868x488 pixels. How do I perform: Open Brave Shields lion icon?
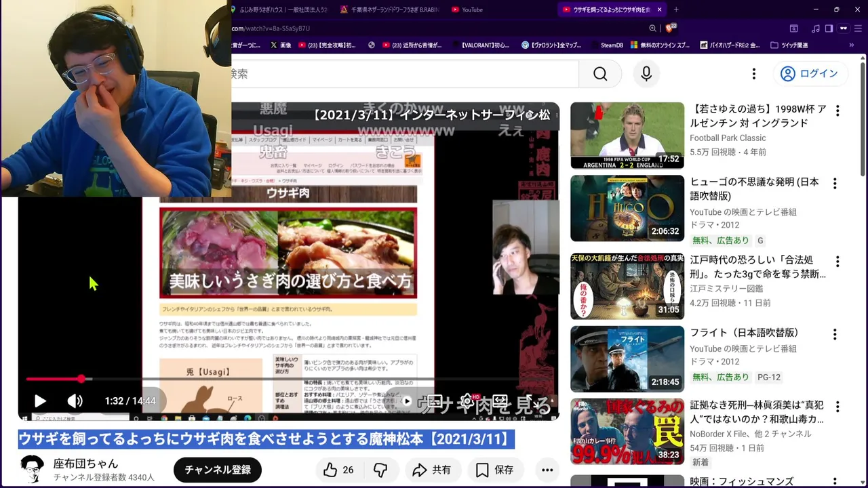click(x=670, y=28)
